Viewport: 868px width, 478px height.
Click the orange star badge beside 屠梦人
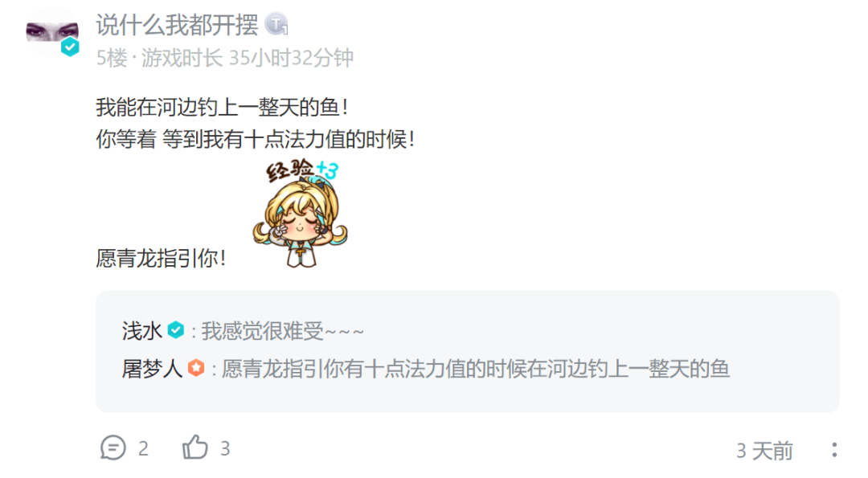pos(196,368)
